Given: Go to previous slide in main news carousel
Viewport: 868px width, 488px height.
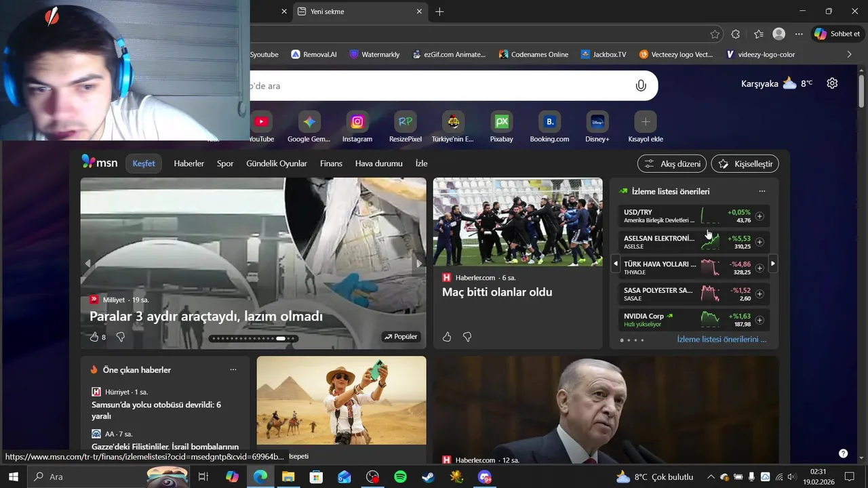Looking at the screenshot, I should pos(87,263).
